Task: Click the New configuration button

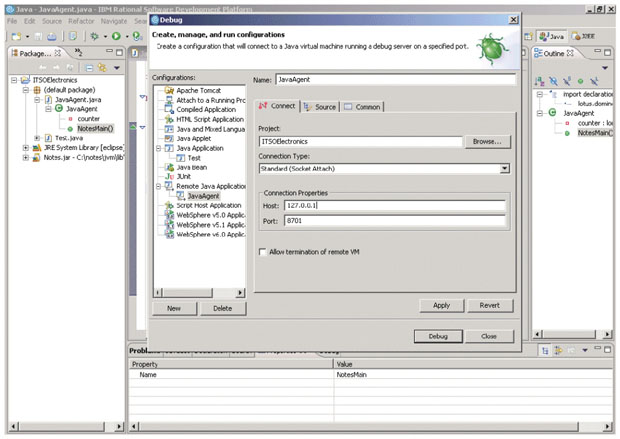Action: point(174,308)
